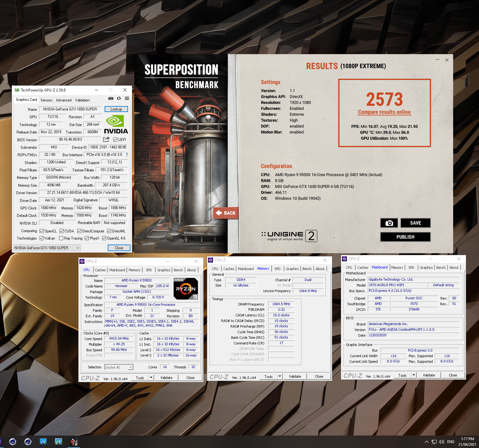Click the 2573 benchmark score
The width and height of the screenshot is (479, 448).
(x=384, y=100)
